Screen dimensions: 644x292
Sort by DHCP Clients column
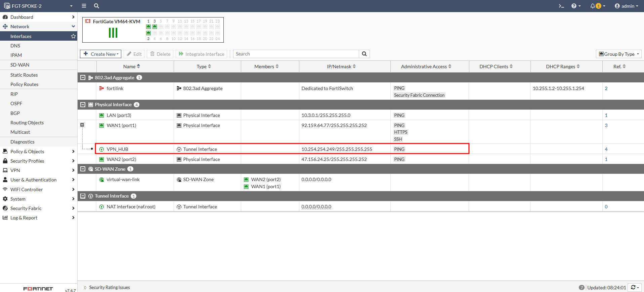[x=496, y=67]
